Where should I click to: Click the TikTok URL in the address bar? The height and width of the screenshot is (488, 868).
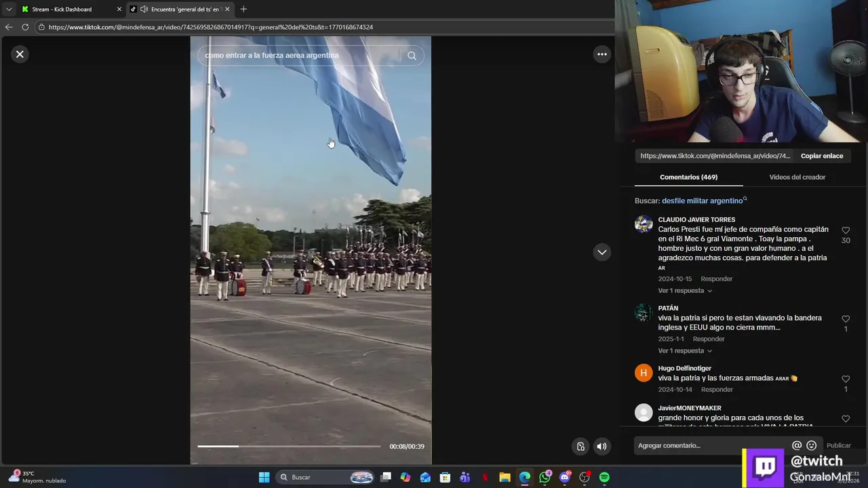click(211, 27)
